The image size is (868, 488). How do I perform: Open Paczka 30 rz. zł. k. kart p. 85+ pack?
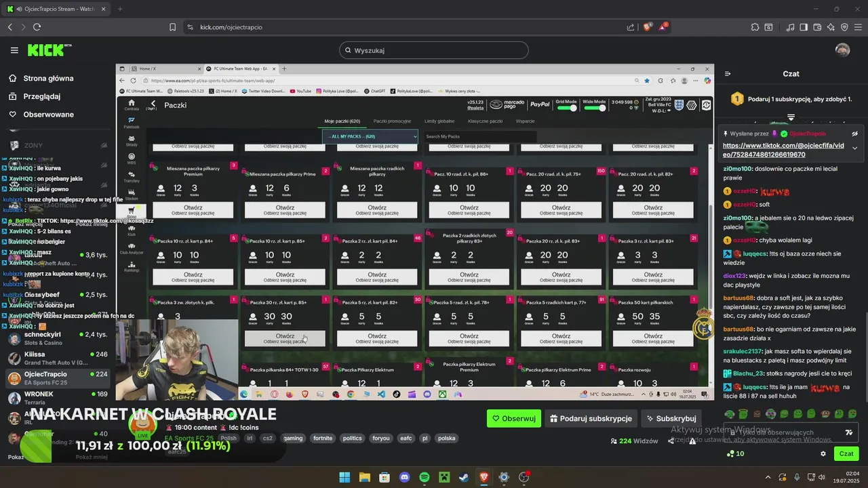[x=285, y=338]
